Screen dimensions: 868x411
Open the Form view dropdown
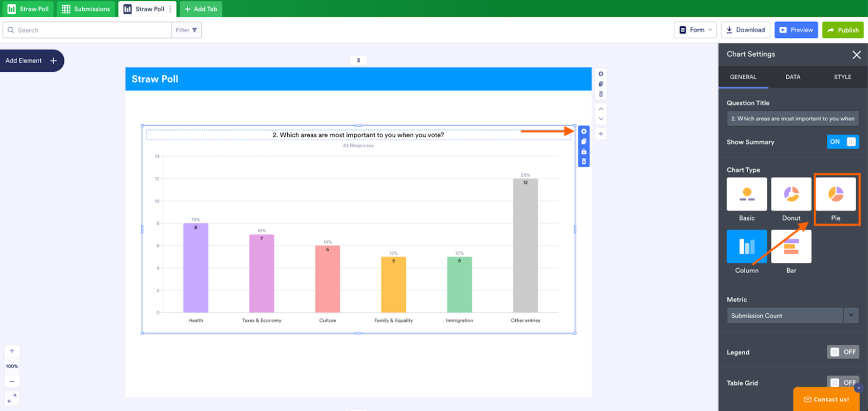coord(695,29)
